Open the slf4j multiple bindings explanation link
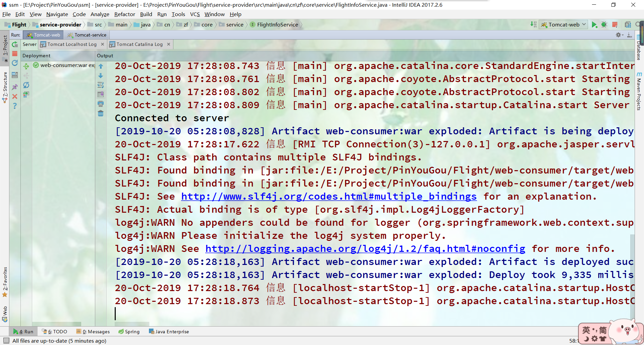The image size is (644, 345). coord(328,196)
